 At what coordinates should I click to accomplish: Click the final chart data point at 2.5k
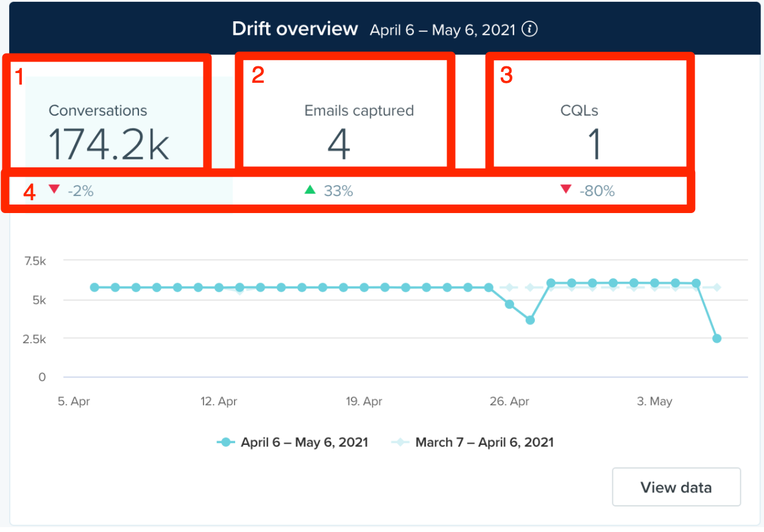coord(717,338)
